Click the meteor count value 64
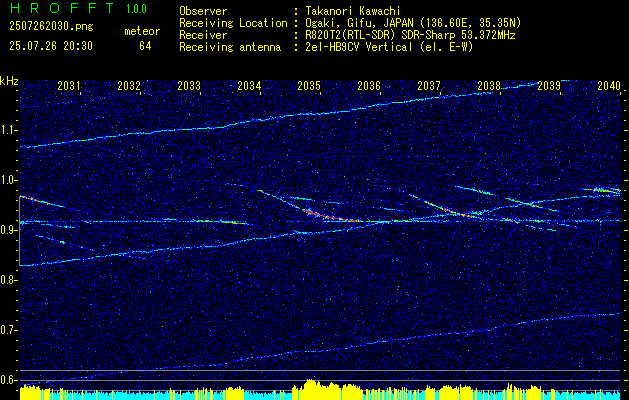The image size is (629, 400). pos(145,46)
